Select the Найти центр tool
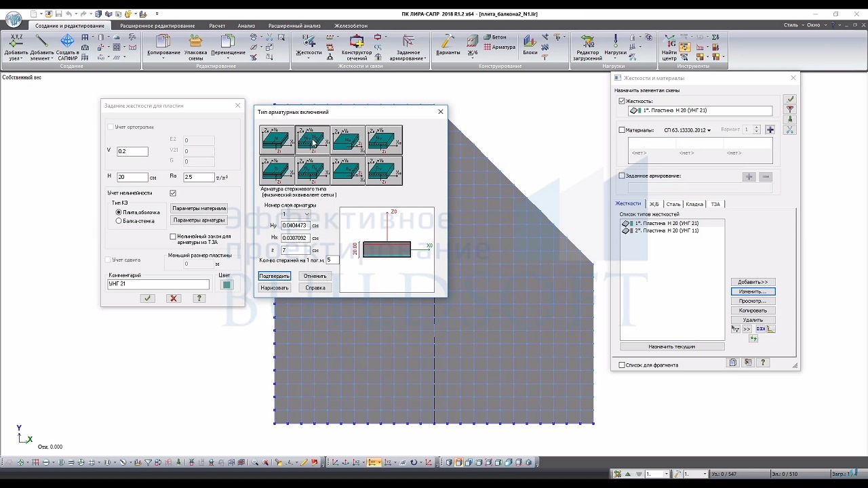This screenshot has height=488, width=868. [669, 42]
